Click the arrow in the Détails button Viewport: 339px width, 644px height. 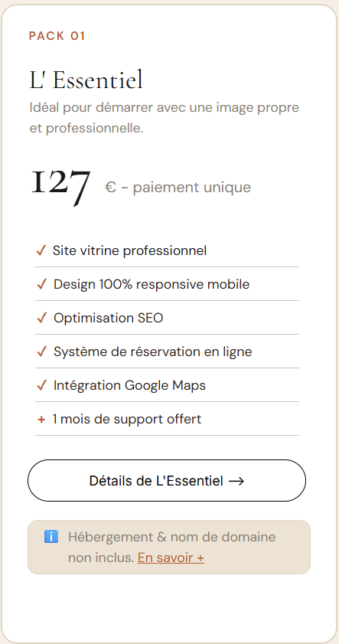pyautogui.click(x=236, y=481)
